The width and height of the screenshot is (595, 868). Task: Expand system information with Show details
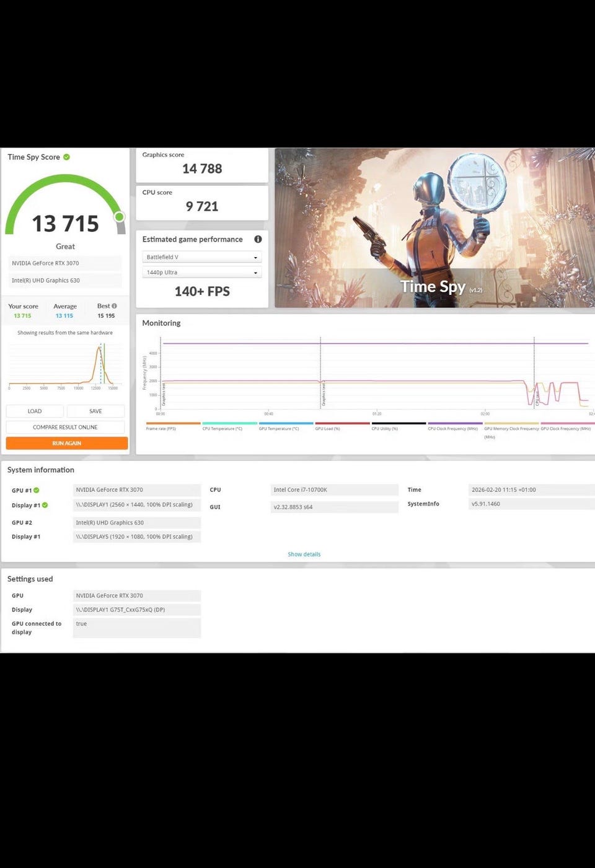[304, 555]
